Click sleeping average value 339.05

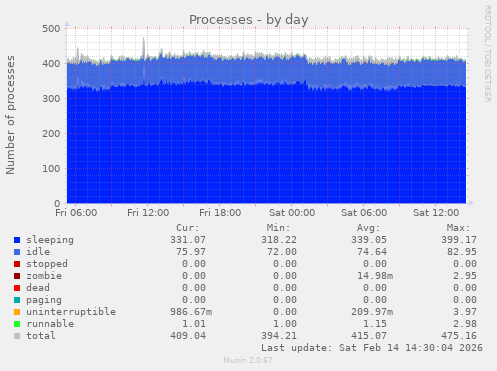point(369,240)
